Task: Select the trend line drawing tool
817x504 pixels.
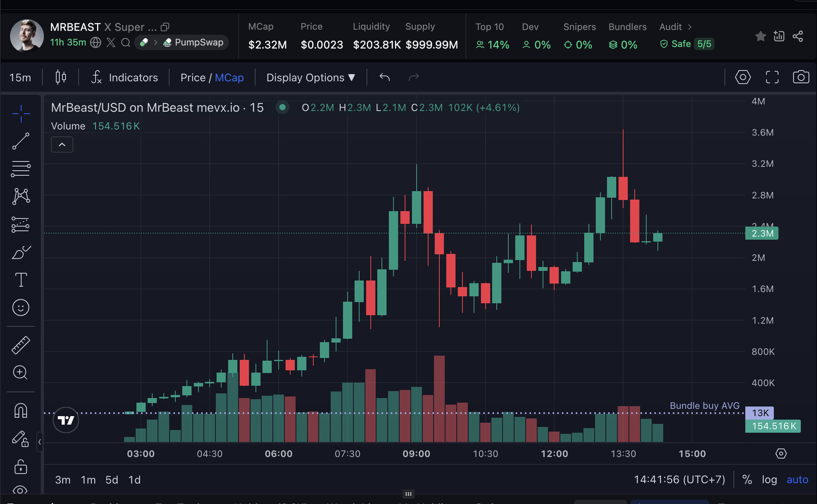Action: pyautogui.click(x=21, y=141)
